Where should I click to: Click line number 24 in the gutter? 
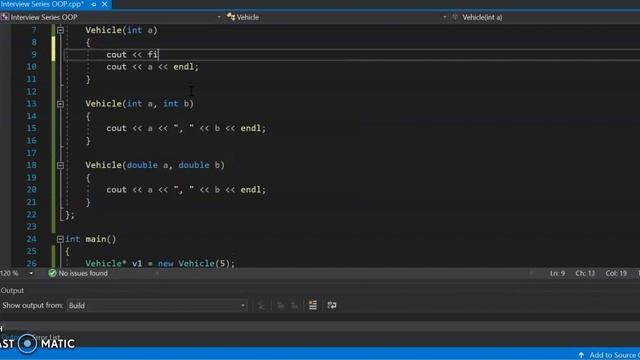(x=31, y=239)
